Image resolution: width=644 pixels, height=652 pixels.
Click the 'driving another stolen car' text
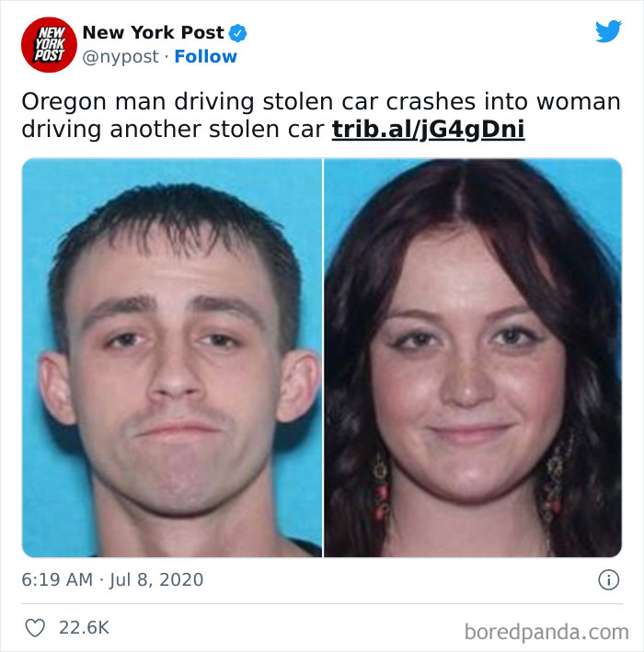point(173,130)
